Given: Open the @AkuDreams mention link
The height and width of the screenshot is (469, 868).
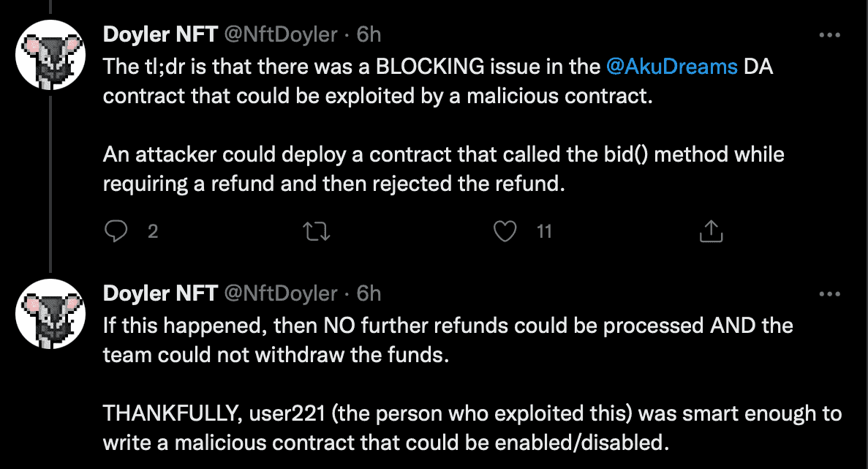Looking at the screenshot, I should (x=671, y=67).
